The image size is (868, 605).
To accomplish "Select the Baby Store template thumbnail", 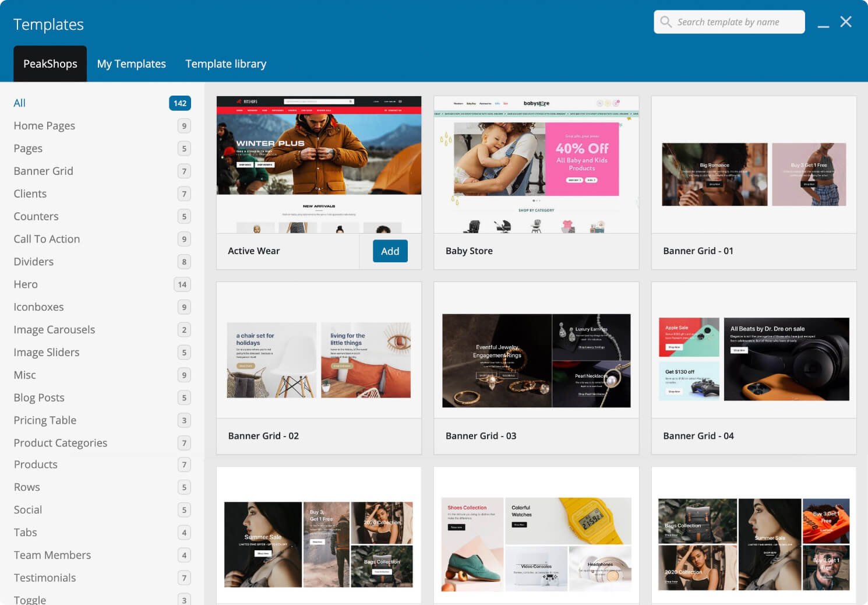I will (536, 165).
